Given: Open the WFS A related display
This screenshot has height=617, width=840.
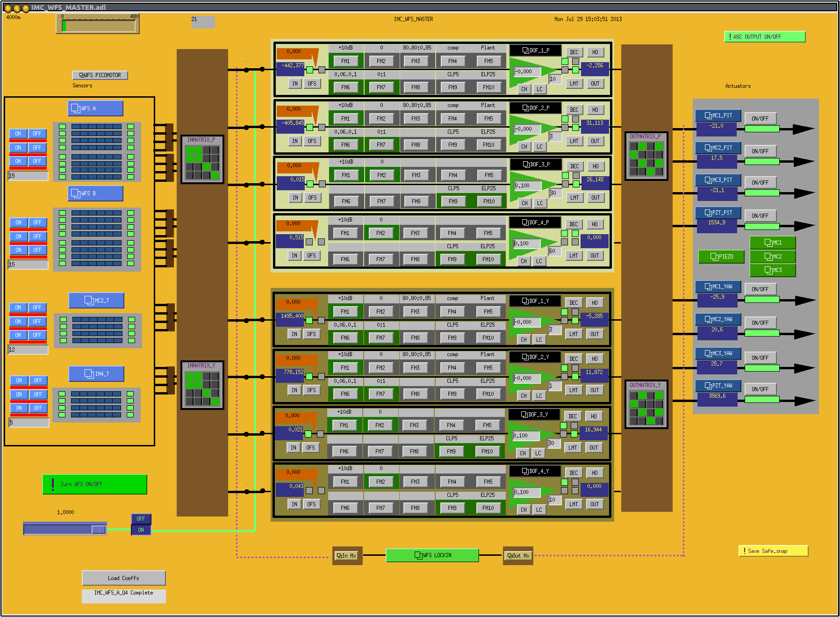Looking at the screenshot, I should click(x=95, y=108).
